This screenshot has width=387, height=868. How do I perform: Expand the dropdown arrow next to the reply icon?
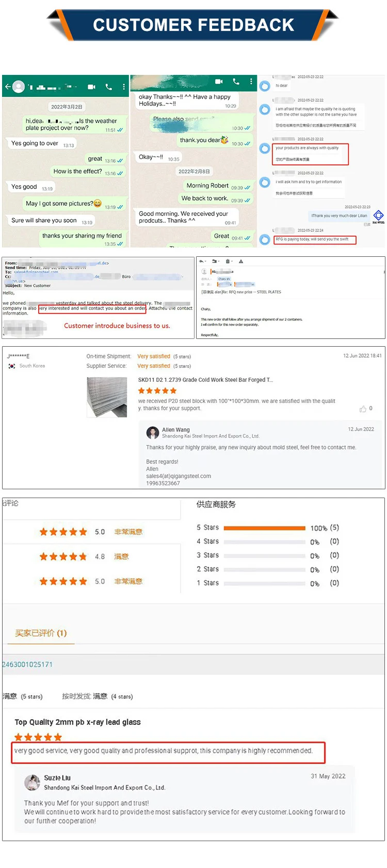point(205,261)
